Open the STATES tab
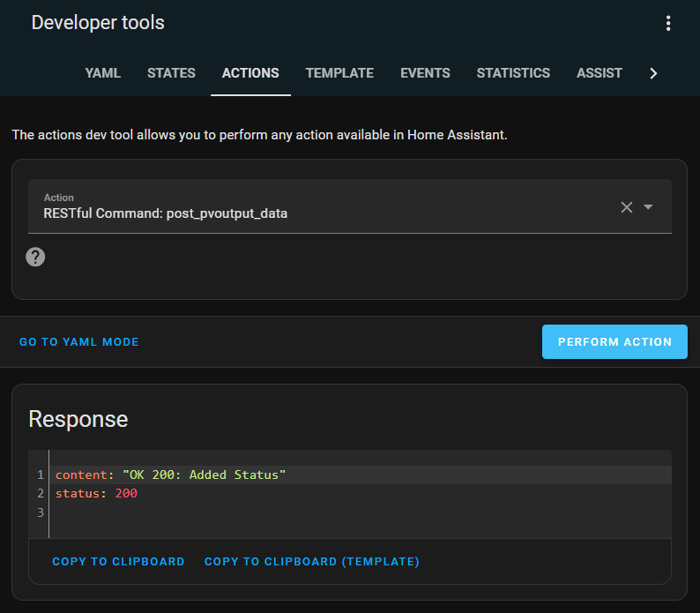700x613 pixels. (171, 73)
